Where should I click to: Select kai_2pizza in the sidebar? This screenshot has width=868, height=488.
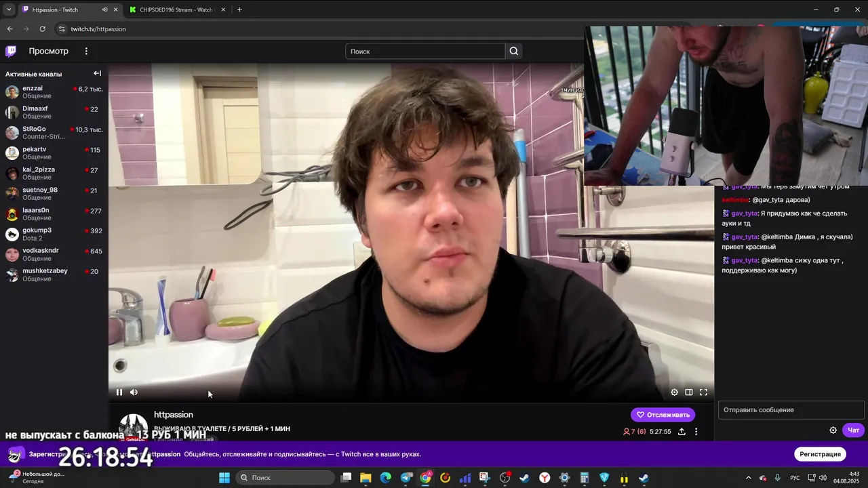coord(54,174)
